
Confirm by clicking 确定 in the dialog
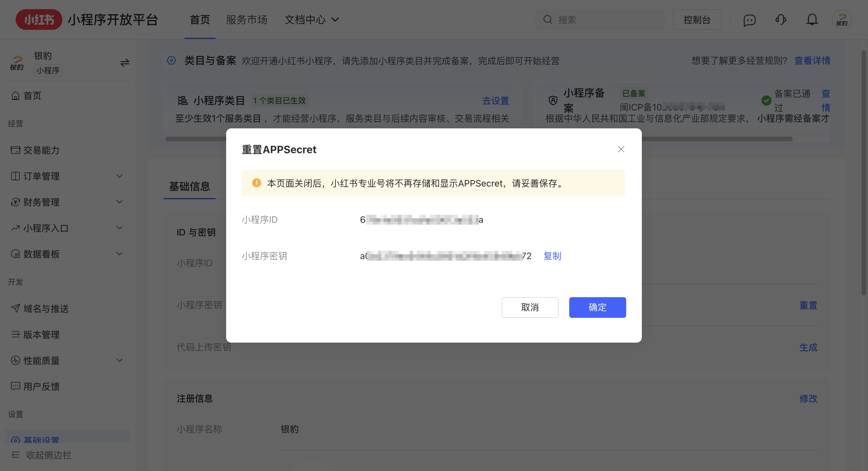pos(597,307)
